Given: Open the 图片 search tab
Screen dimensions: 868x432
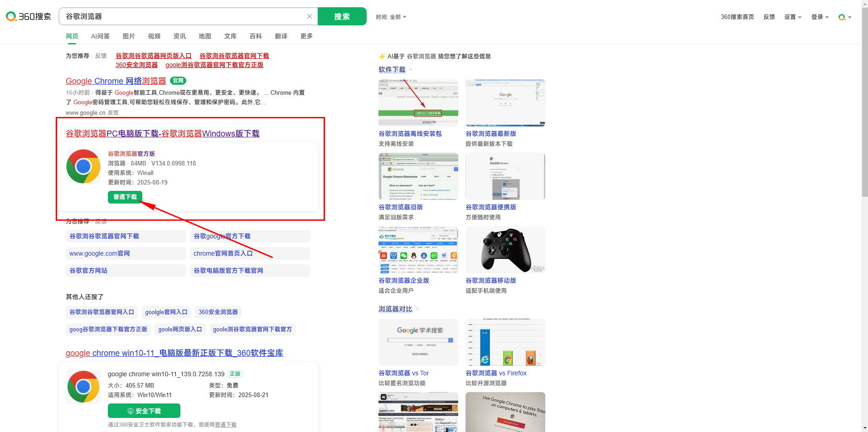Looking at the screenshot, I should tap(129, 36).
